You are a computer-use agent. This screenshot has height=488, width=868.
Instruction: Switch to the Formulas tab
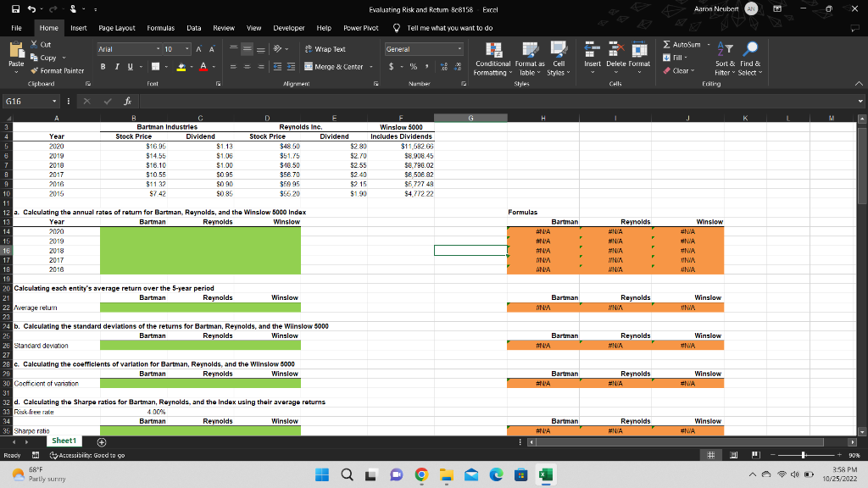pos(160,28)
